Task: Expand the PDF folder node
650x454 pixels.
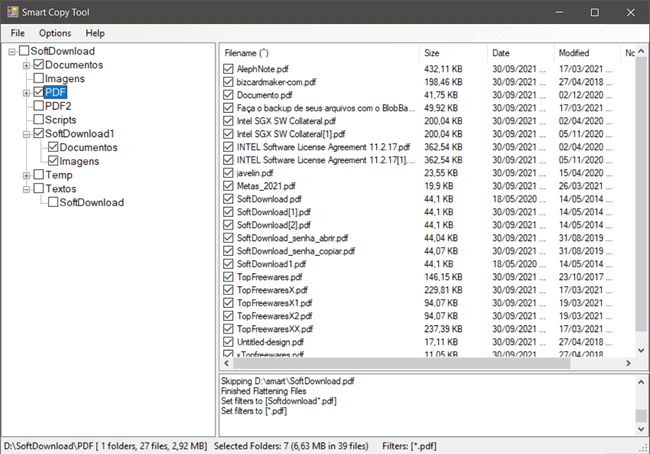Action: coord(26,92)
